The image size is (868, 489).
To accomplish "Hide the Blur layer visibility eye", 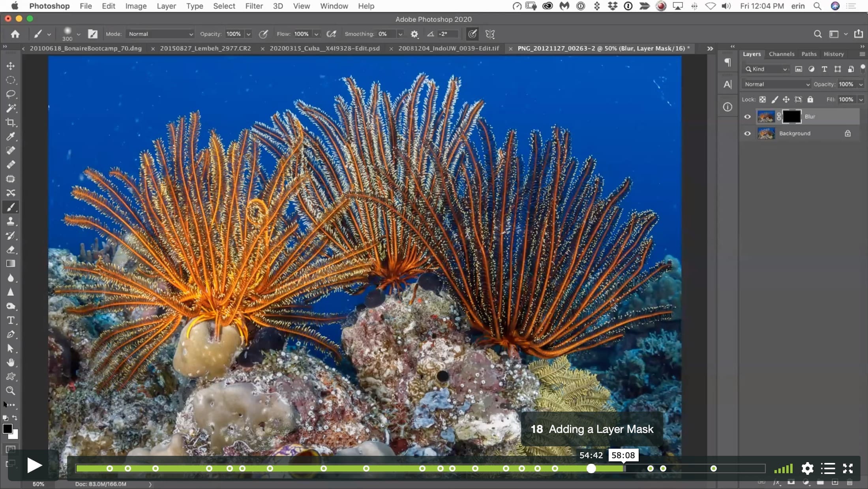I will point(747,117).
